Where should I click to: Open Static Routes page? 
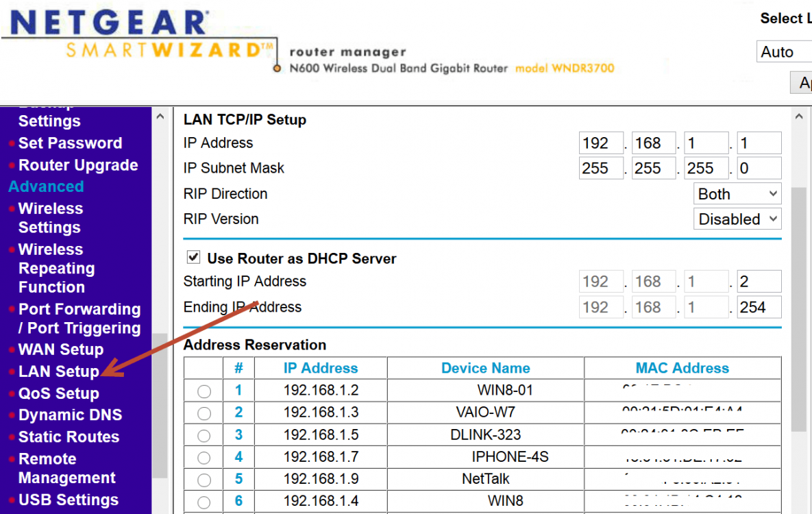point(69,437)
